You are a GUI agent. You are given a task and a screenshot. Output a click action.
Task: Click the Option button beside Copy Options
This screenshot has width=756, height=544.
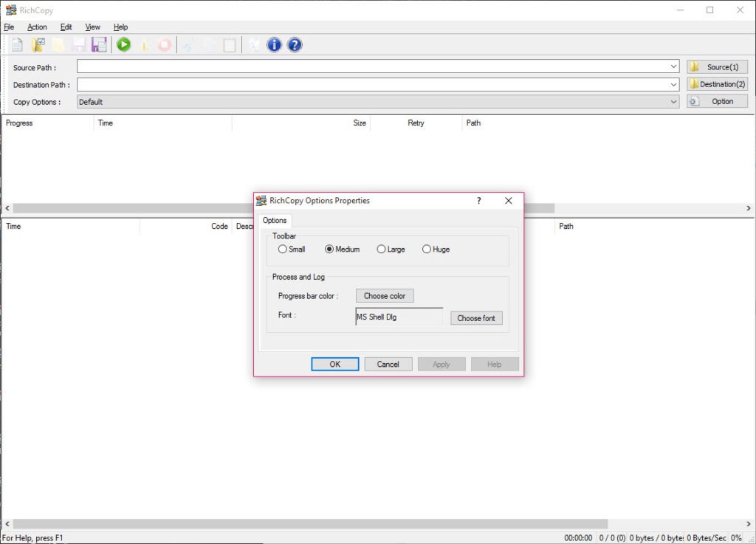click(x=718, y=101)
